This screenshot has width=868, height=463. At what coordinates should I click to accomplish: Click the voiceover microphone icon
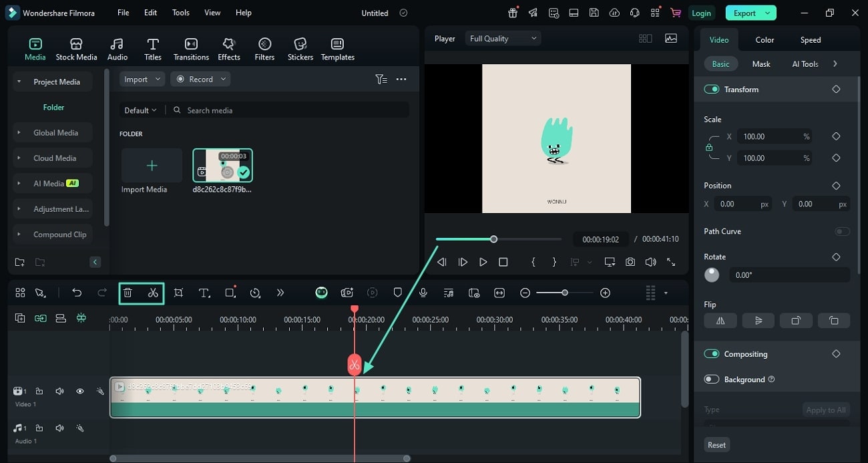423,293
